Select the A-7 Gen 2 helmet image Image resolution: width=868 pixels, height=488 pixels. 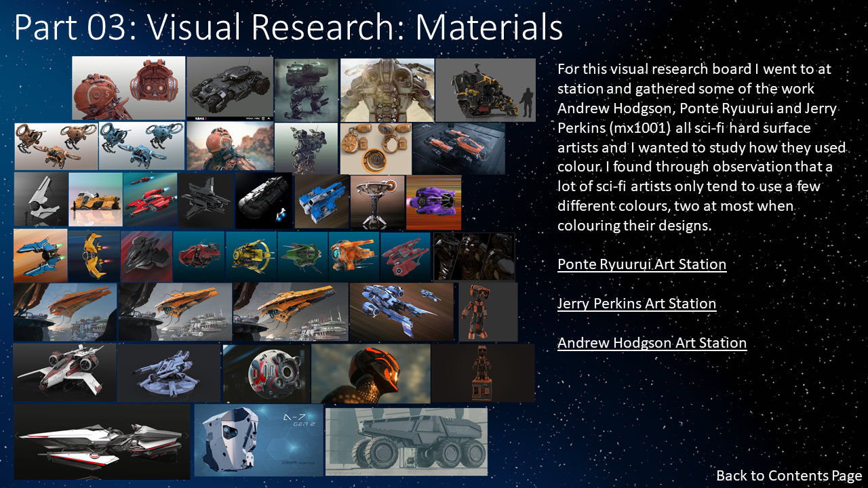[258, 441]
